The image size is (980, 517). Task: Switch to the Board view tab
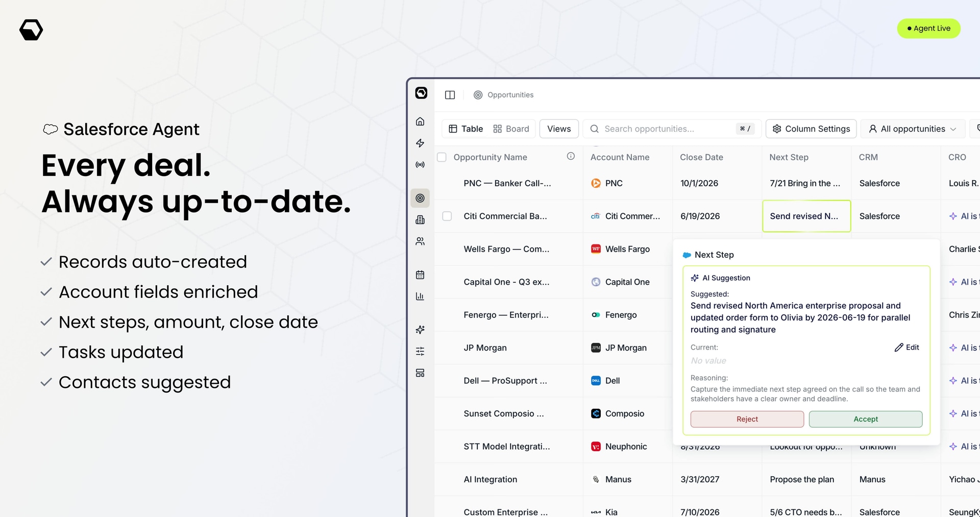(511, 129)
